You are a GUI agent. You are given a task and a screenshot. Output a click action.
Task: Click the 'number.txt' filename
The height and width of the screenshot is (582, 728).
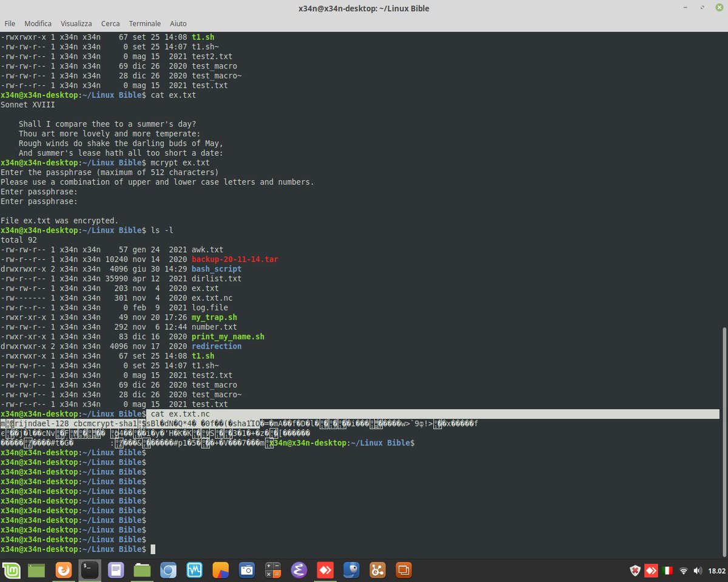pos(214,327)
